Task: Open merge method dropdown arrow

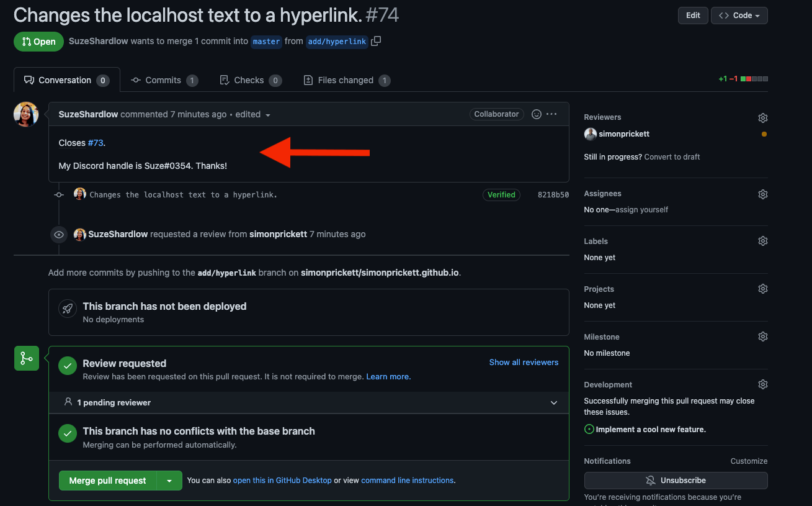Action: tap(169, 481)
